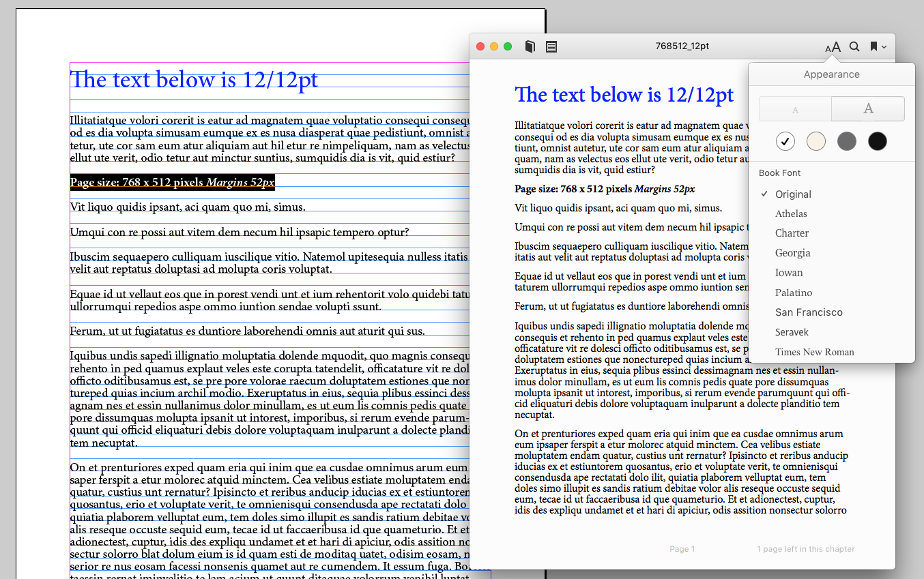Open the Appearance font size menu (AA)
This screenshot has width=924, height=579.
coord(833,46)
